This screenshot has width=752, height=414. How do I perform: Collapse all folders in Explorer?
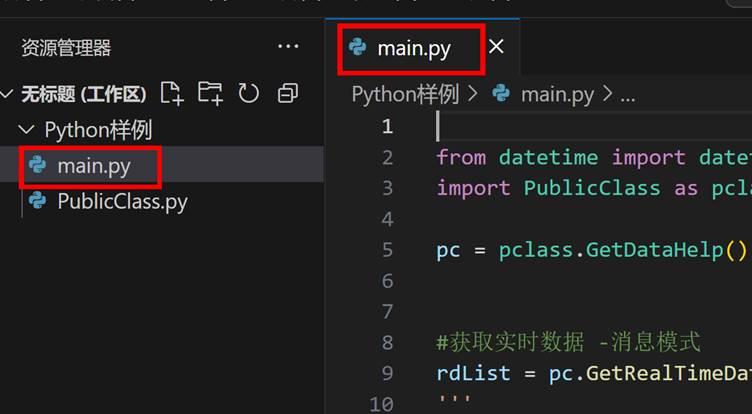coord(288,93)
